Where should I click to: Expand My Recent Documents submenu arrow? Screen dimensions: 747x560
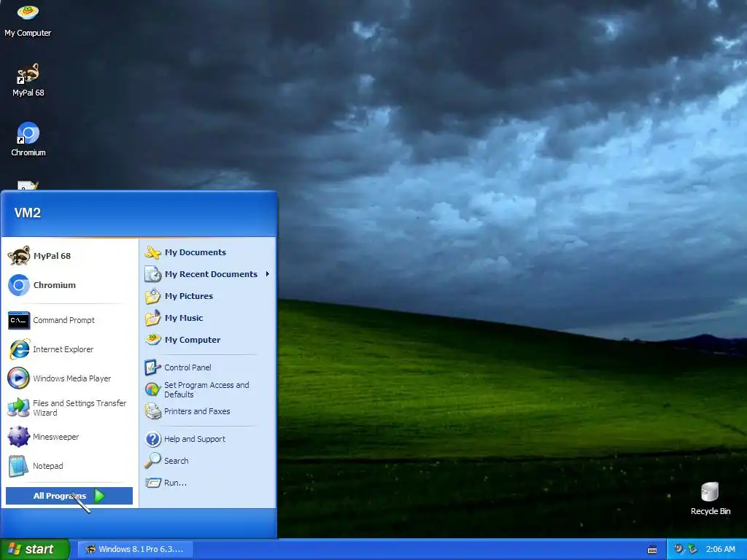[x=268, y=274]
